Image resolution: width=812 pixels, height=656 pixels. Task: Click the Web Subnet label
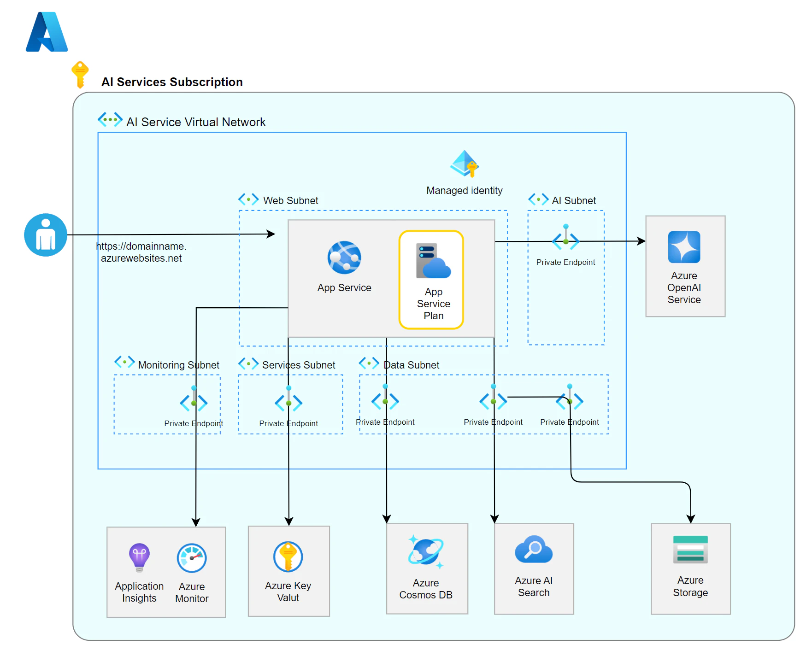point(291,200)
